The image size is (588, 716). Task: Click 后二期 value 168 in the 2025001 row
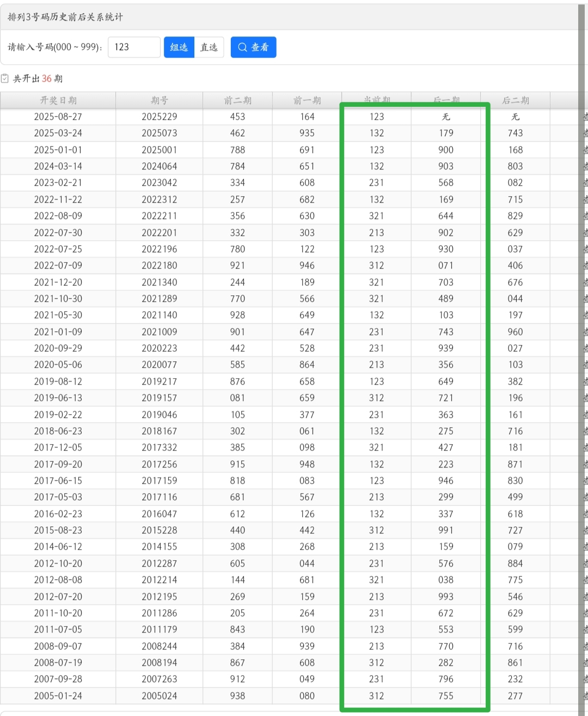516,150
